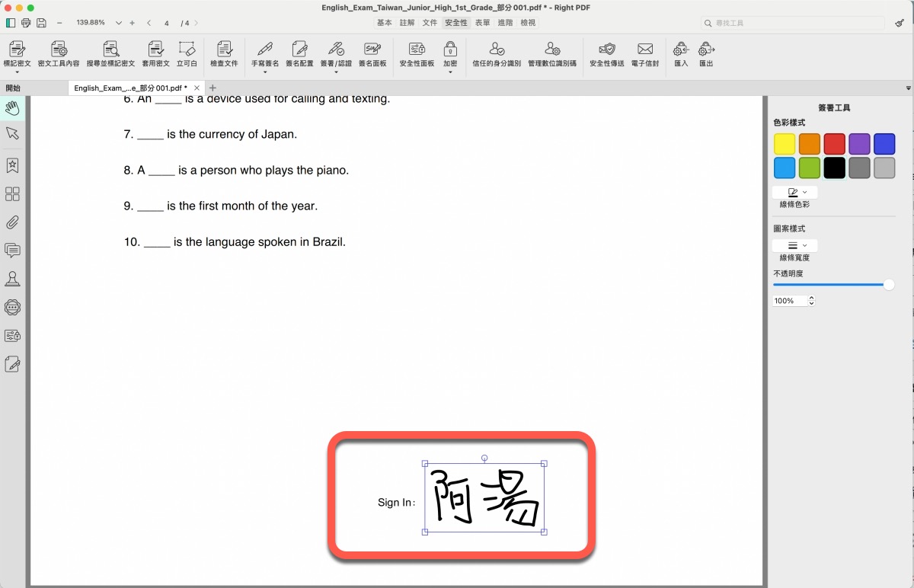Screen dimensions: 914x588
Task: Go to the previous page arrow
Action: pos(149,23)
